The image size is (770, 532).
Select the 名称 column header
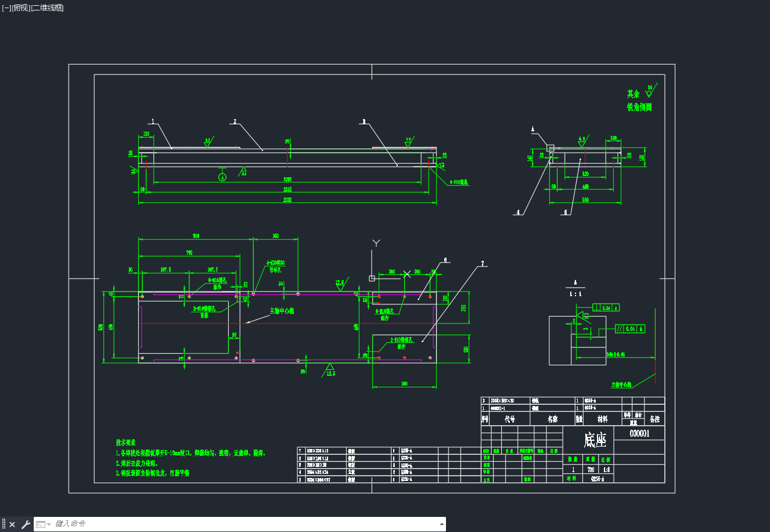(552, 419)
